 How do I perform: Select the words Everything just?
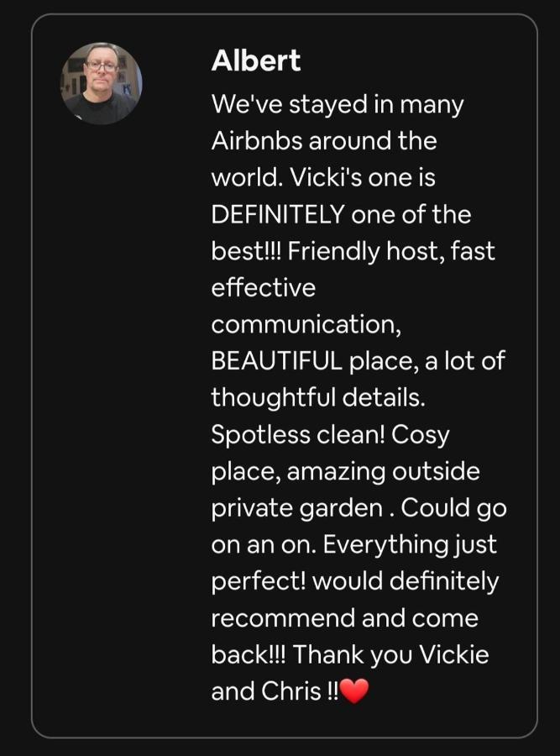pyautogui.click(x=410, y=545)
